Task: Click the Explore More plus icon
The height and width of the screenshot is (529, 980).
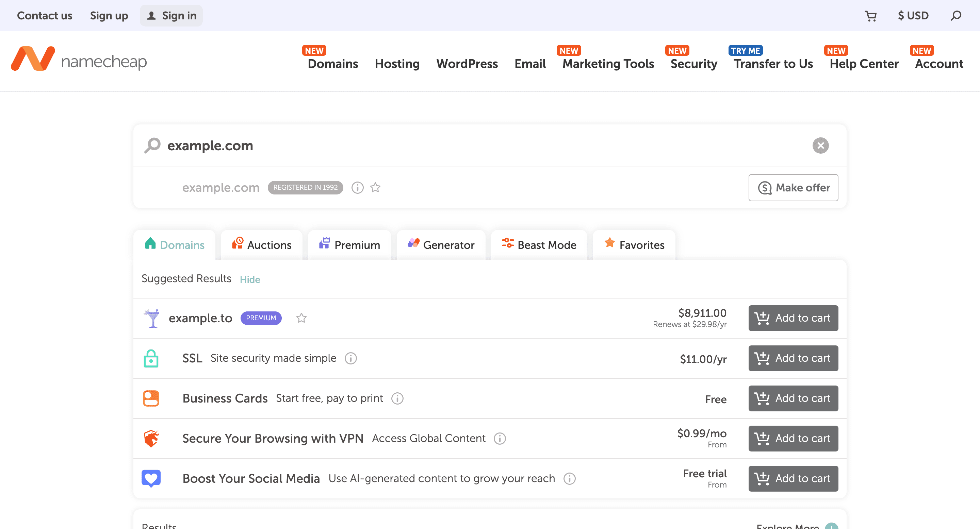Action: pyautogui.click(x=831, y=526)
